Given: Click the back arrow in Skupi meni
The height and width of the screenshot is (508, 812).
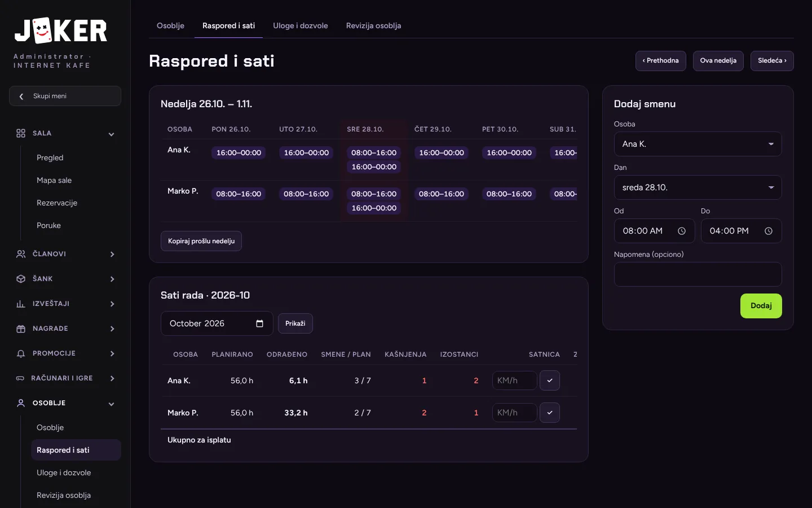Looking at the screenshot, I should pyautogui.click(x=21, y=97).
